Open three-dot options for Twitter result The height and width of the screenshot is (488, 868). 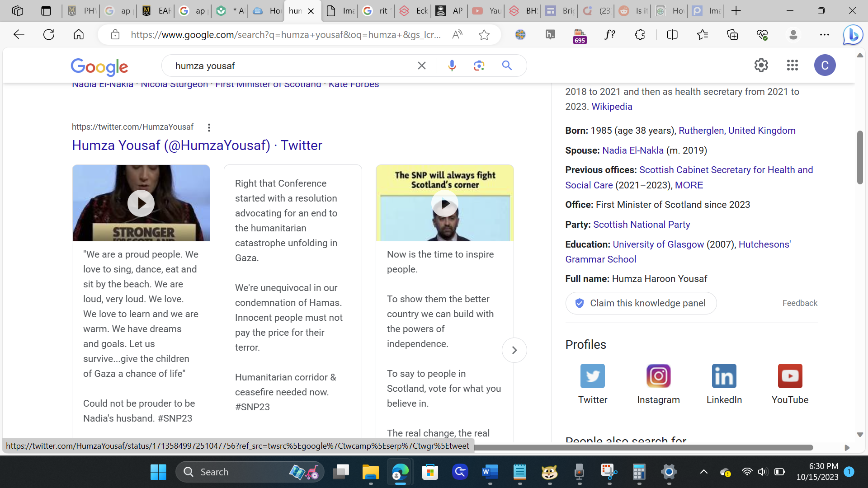209,127
